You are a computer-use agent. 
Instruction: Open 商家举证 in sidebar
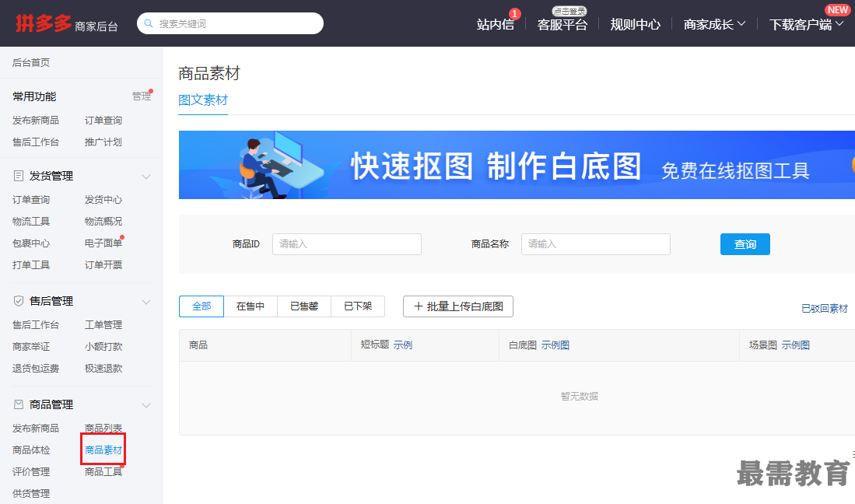(31, 347)
